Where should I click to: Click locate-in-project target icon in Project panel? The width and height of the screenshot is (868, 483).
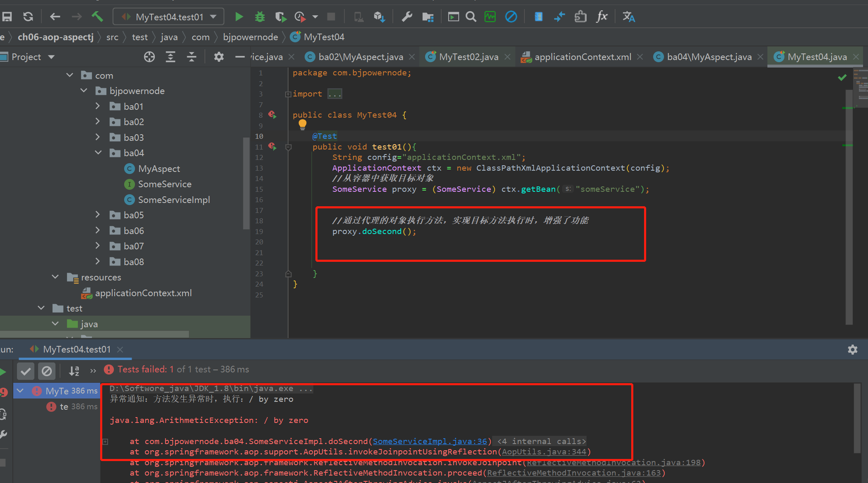149,57
